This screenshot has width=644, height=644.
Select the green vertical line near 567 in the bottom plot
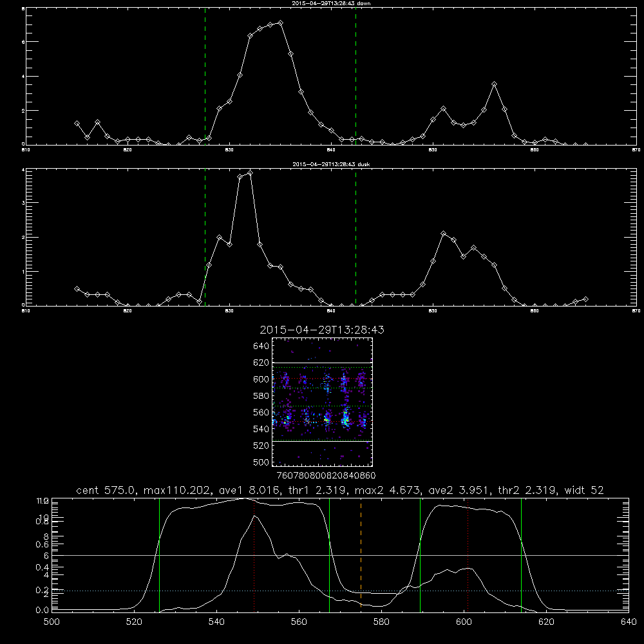[329, 554]
